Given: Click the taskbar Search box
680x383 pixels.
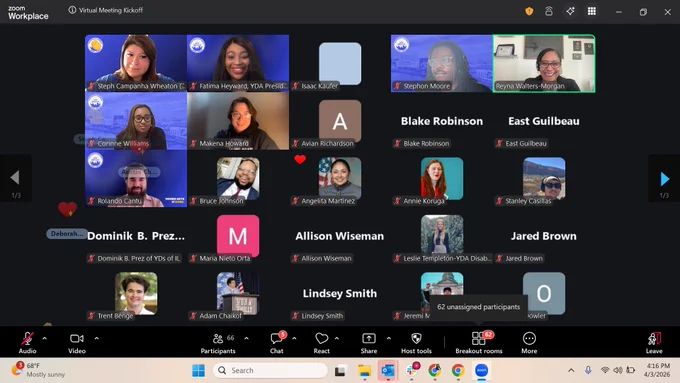Looking at the screenshot, I should (x=270, y=370).
